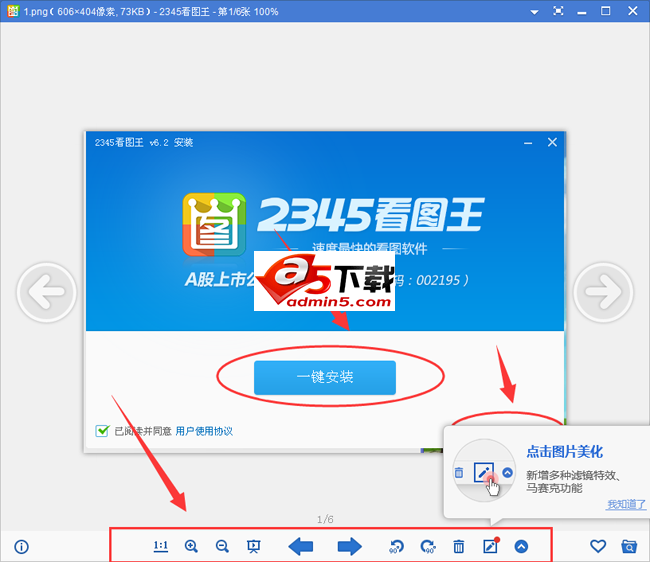Show image at 1:1 actual size

pyautogui.click(x=160, y=546)
